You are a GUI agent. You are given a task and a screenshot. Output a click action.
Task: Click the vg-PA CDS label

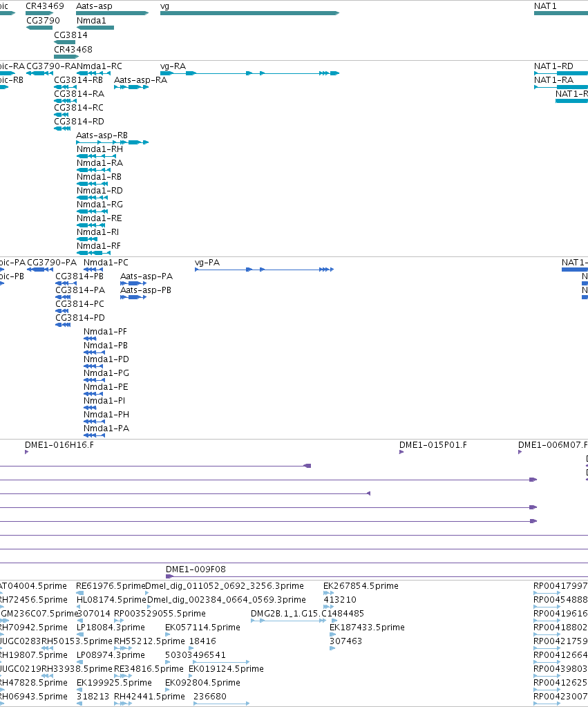point(207,263)
